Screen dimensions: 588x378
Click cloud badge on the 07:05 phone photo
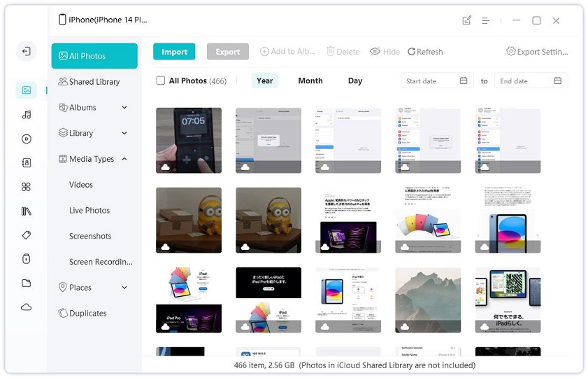point(166,167)
